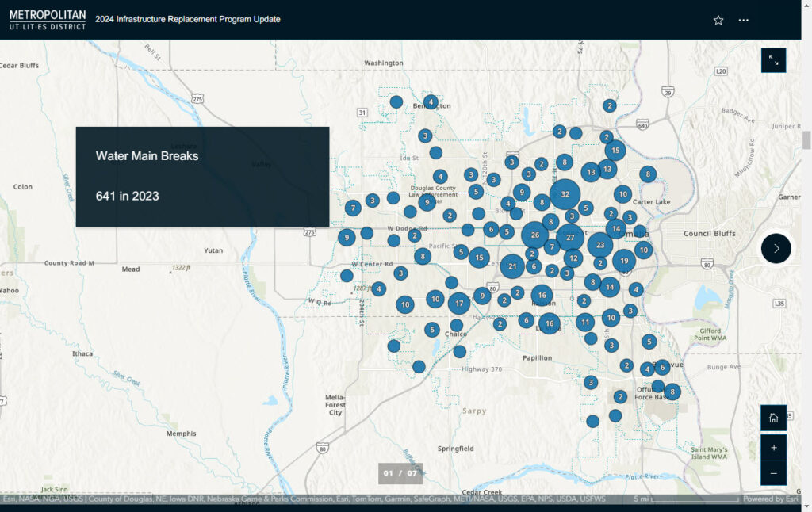Click the L35 road marker
The width and height of the screenshot is (812, 512).
(x=779, y=304)
